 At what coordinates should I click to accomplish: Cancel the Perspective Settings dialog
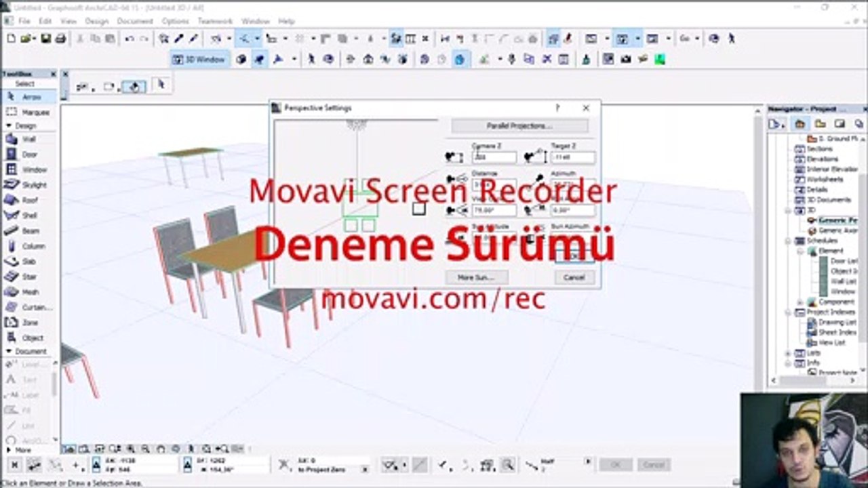click(574, 277)
